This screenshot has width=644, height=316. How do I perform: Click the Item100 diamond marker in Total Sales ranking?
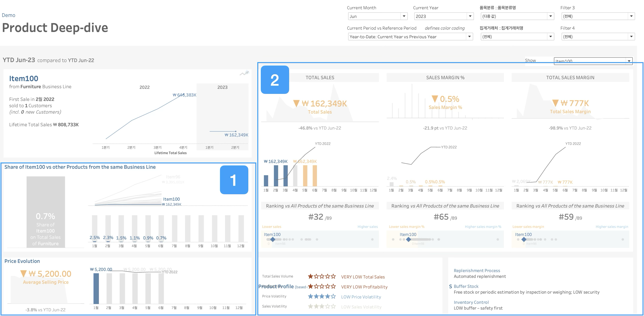(x=273, y=239)
